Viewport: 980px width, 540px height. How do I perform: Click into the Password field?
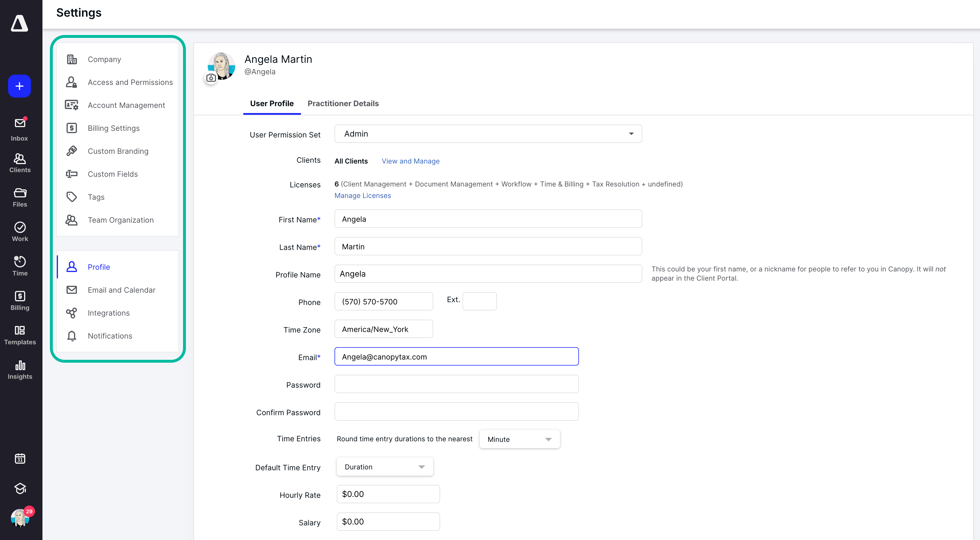pyautogui.click(x=456, y=384)
